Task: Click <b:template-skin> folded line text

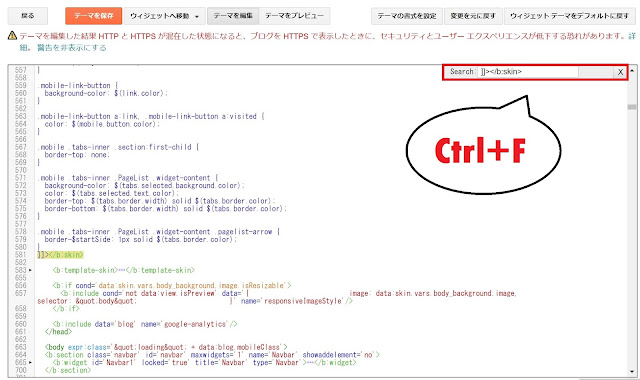Action: [x=124, y=270]
